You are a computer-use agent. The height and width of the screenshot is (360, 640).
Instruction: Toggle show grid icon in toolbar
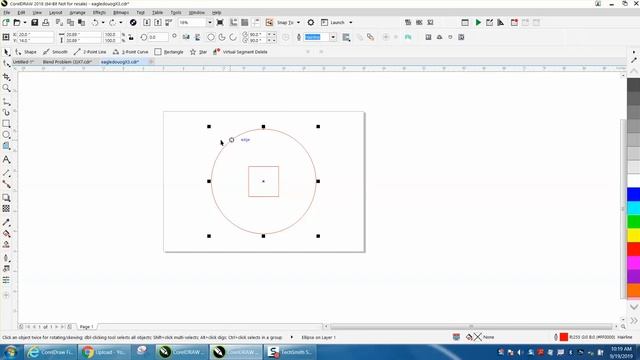click(x=244, y=22)
